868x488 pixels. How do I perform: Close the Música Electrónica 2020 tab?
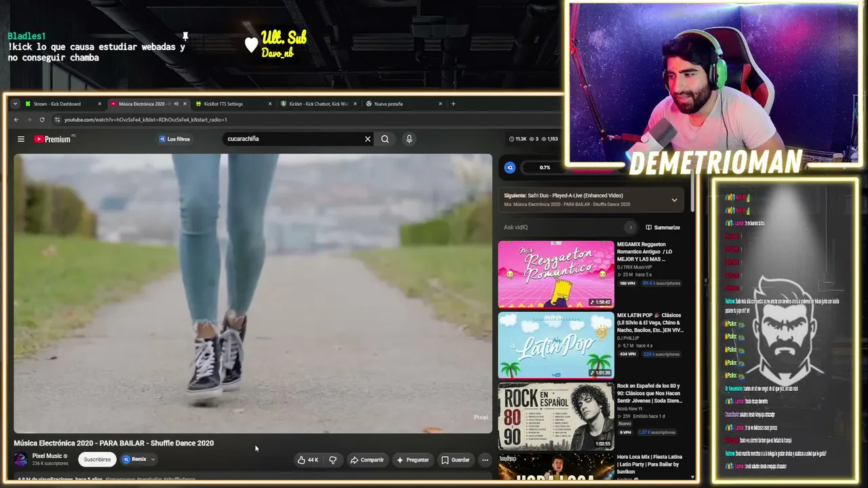pyautogui.click(x=185, y=104)
